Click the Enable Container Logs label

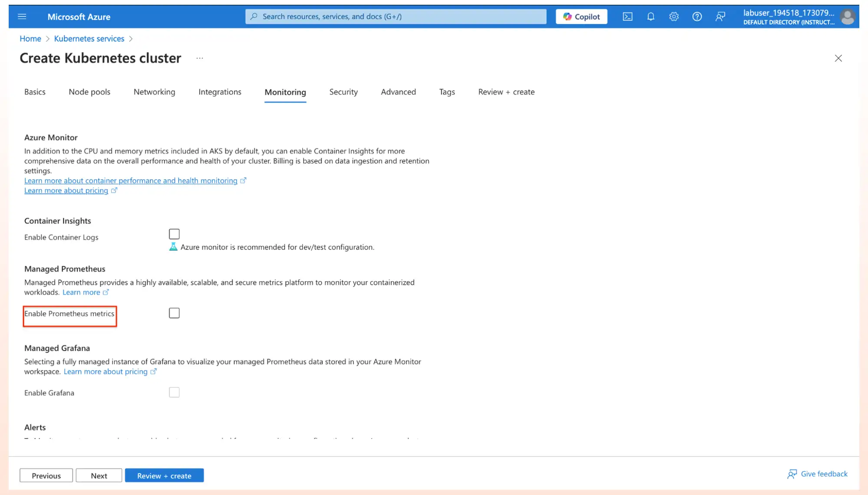pyautogui.click(x=61, y=237)
